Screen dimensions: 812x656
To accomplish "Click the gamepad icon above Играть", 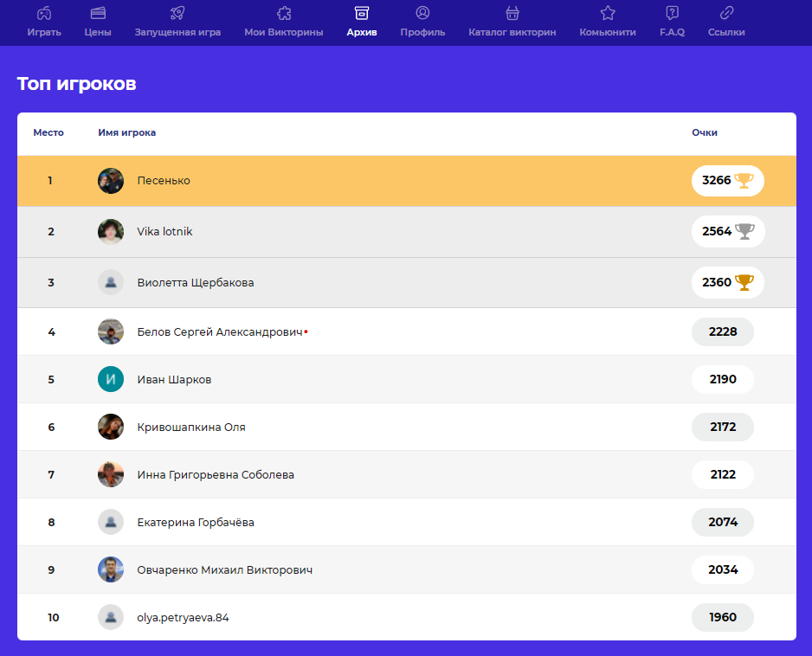I will 43,13.
